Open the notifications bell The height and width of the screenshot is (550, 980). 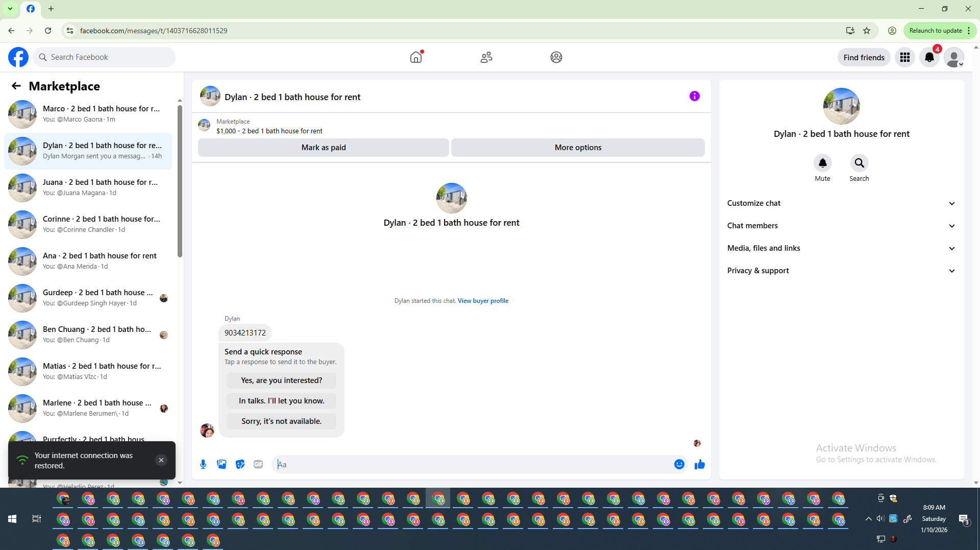tap(929, 57)
